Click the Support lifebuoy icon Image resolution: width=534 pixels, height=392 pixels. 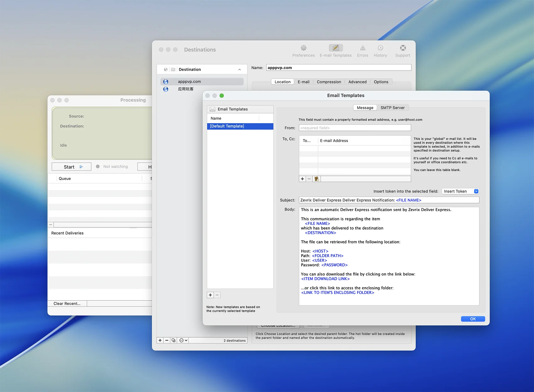tap(403, 48)
